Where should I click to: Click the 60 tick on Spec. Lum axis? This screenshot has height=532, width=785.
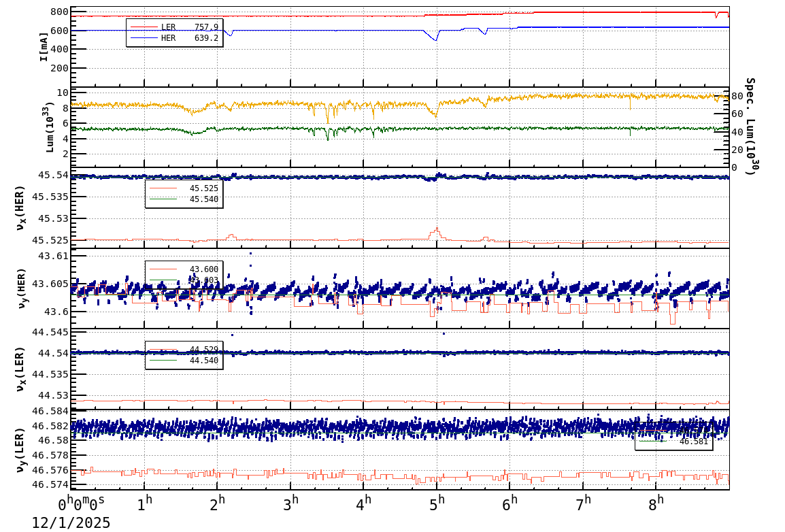point(737,114)
